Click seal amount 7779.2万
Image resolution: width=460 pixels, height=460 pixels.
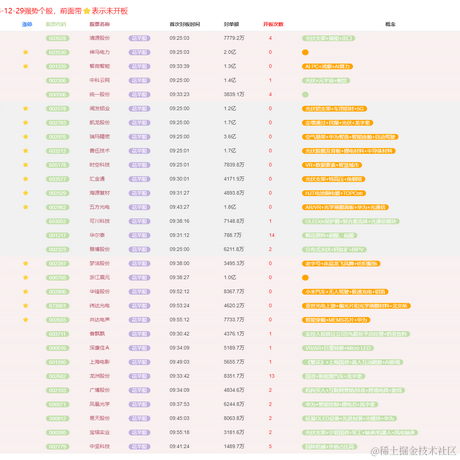click(234, 38)
